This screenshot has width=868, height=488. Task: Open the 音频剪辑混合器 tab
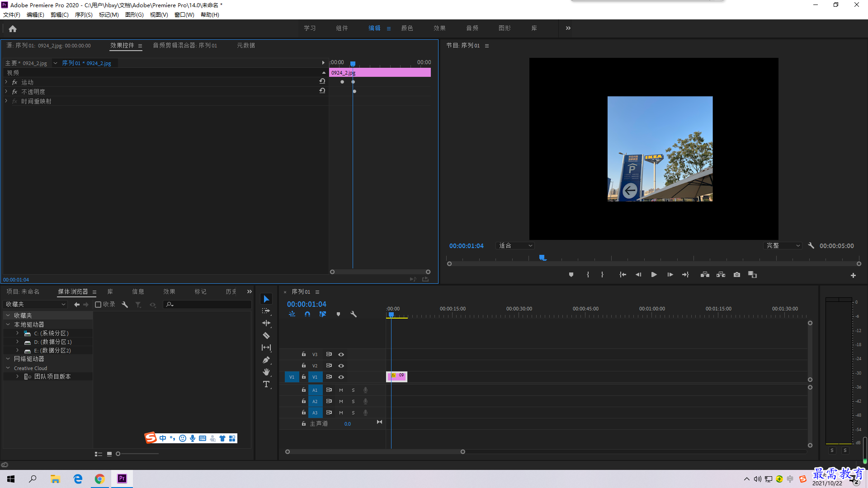click(185, 45)
